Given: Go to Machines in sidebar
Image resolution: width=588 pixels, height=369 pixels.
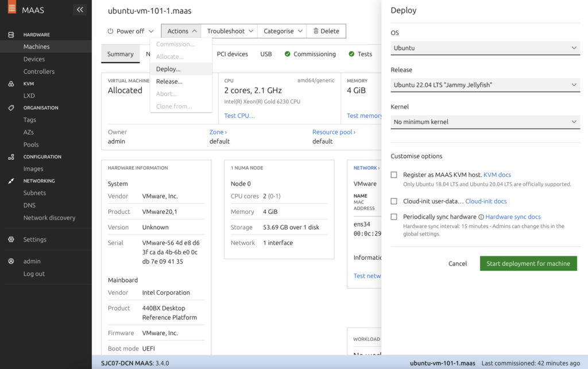Looking at the screenshot, I should tap(36, 47).
